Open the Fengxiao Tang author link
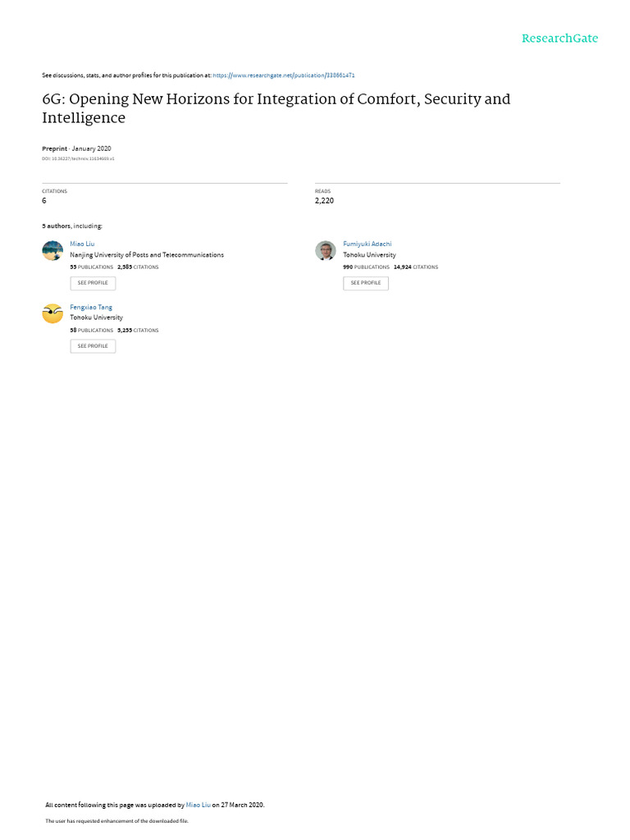 coord(91,307)
